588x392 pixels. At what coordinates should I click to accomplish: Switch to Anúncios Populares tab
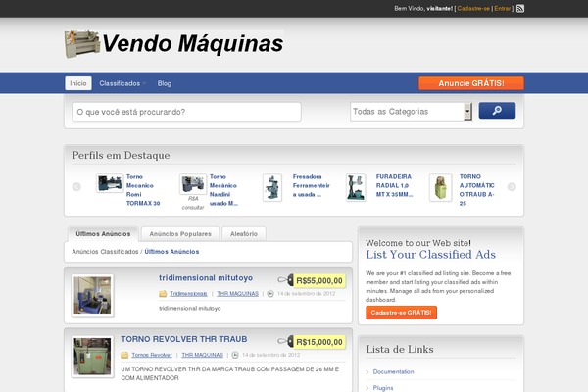click(180, 233)
